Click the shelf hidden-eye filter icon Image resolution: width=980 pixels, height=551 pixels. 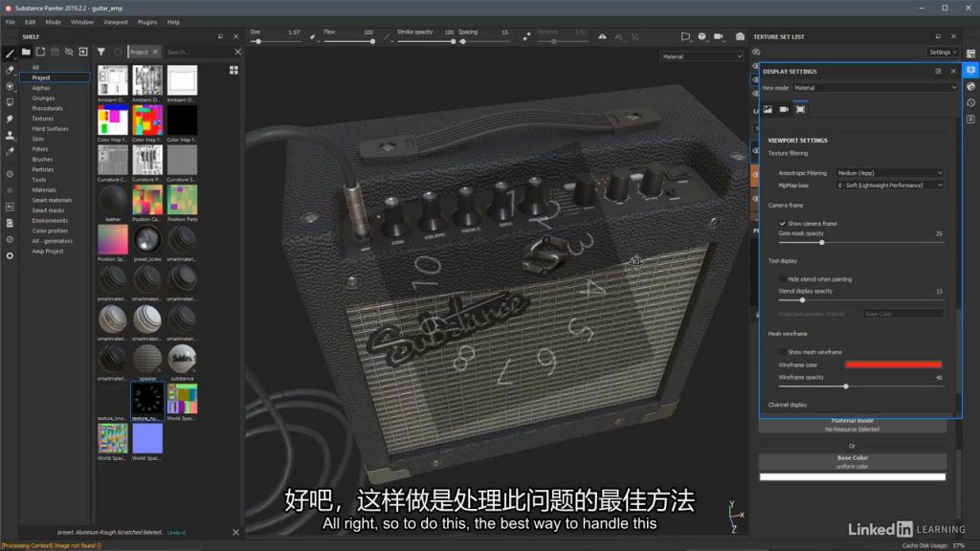[x=69, y=52]
